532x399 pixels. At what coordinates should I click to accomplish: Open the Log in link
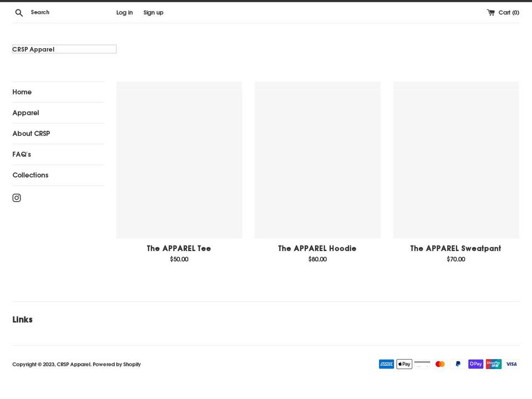tap(125, 13)
